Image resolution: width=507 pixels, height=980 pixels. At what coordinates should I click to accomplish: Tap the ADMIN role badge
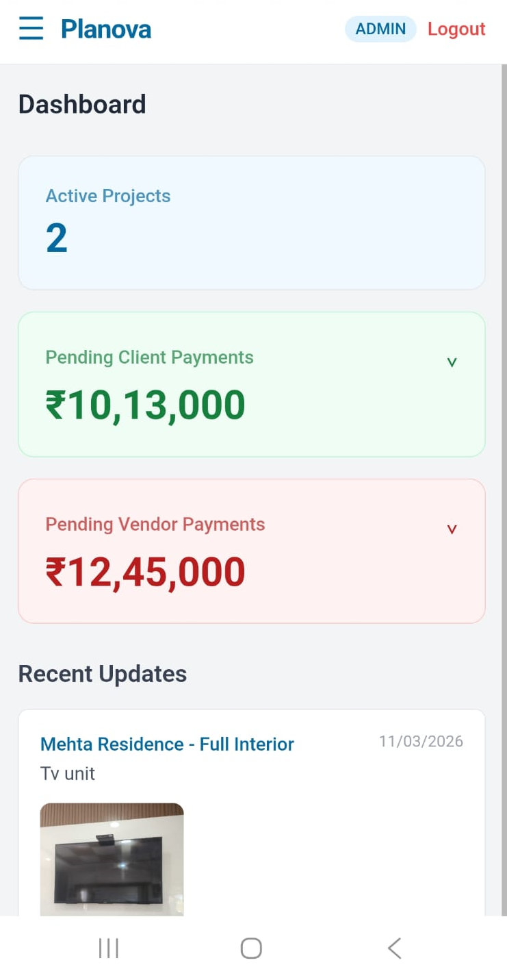pyautogui.click(x=380, y=29)
